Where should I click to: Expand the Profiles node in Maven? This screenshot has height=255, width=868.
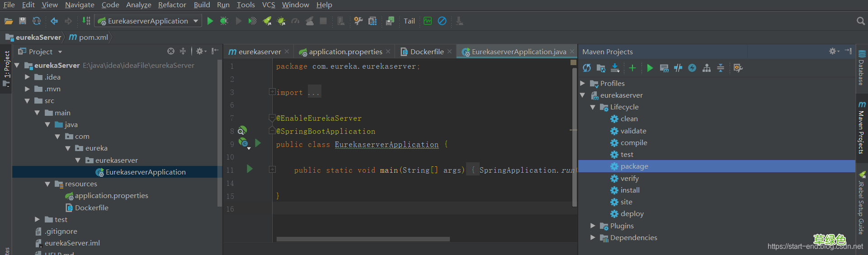tap(583, 83)
